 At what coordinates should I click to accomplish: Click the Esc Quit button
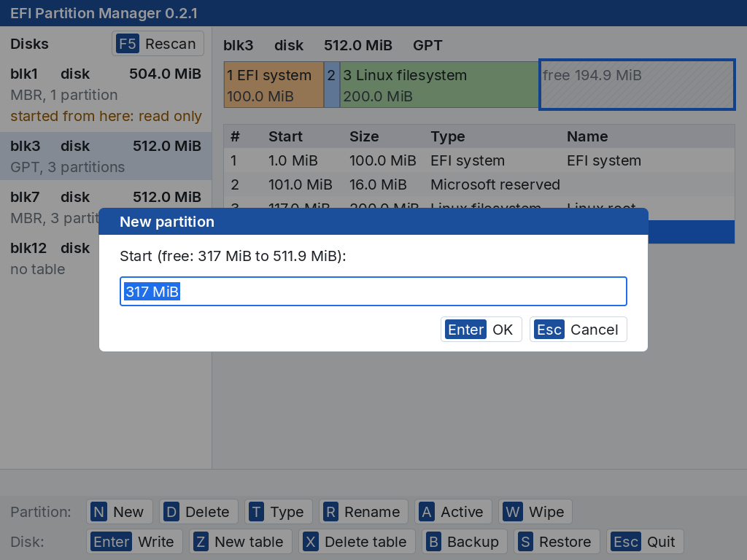pyautogui.click(x=645, y=542)
